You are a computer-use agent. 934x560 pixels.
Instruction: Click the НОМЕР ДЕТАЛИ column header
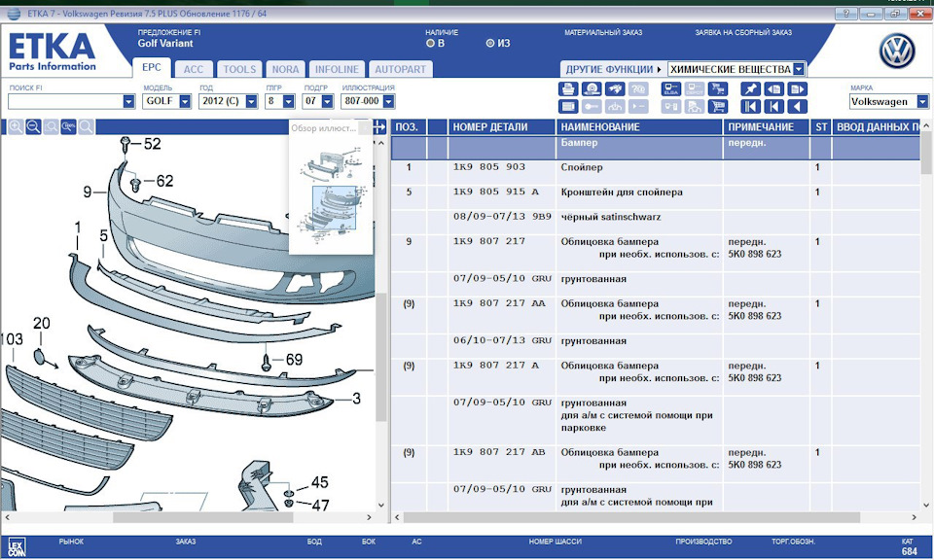tap(501, 126)
